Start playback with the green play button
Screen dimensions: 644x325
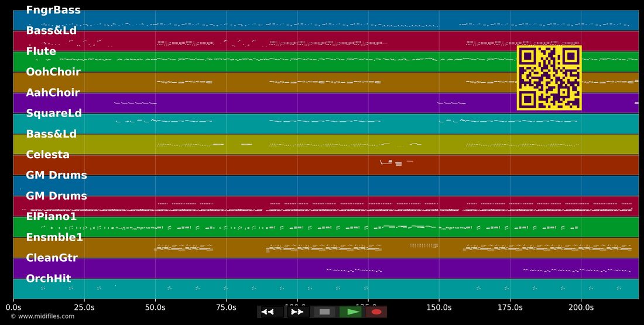[351, 312]
